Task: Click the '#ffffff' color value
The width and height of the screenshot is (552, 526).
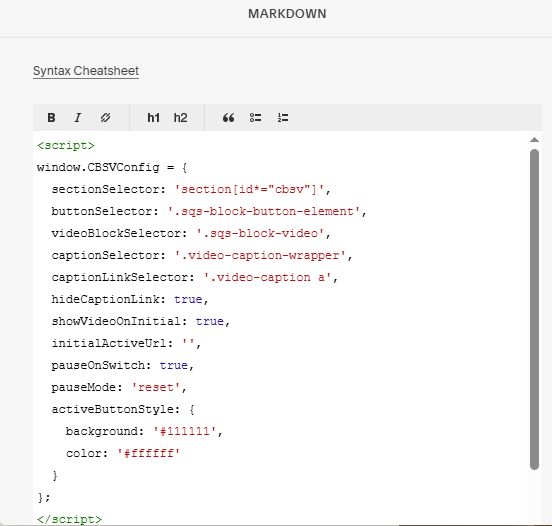Action: [x=149, y=453]
